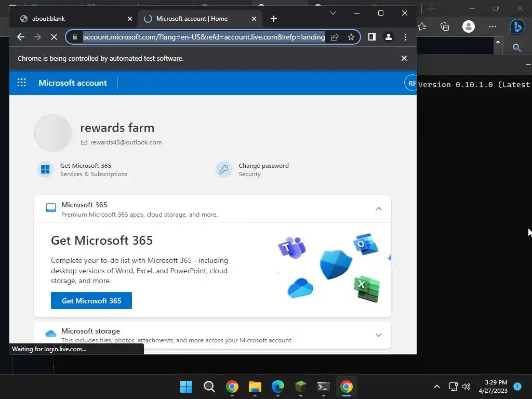Open Change password security link
532x399 pixels.
point(263,166)
